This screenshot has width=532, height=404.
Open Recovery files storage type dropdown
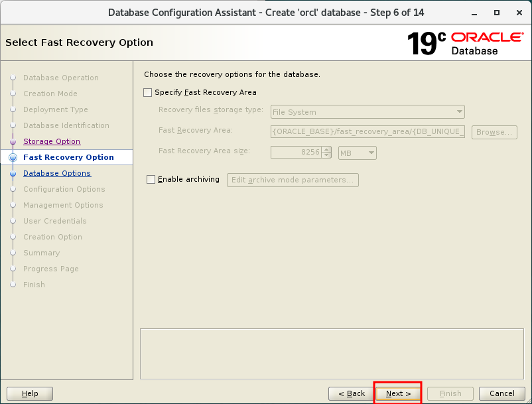[x=367, y=112]
